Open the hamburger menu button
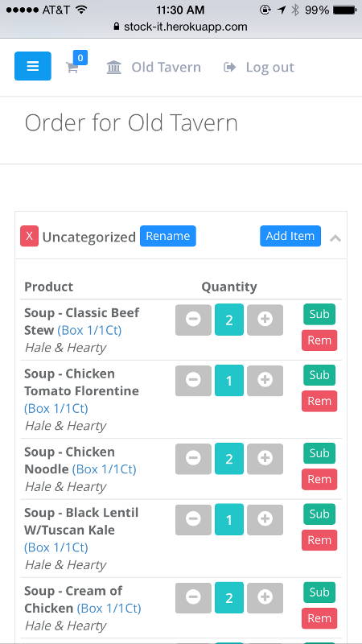The image size is (362, 644). pos(33,66)
